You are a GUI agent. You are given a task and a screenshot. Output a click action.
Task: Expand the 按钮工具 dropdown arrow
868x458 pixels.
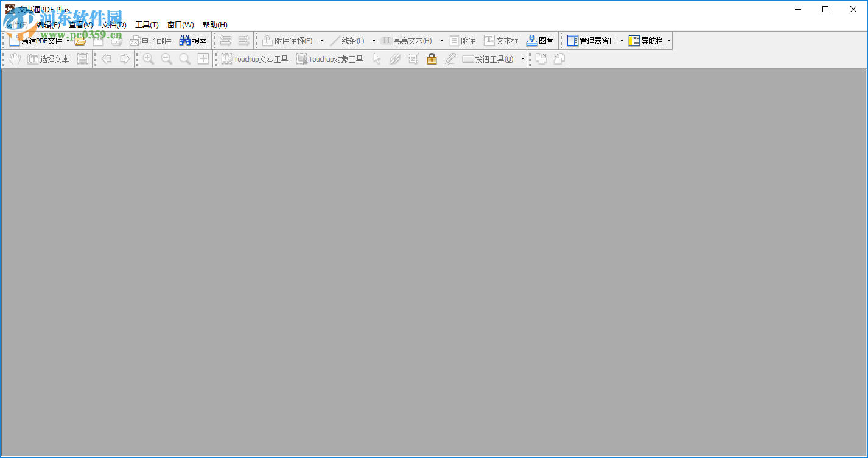coord(522,58)
